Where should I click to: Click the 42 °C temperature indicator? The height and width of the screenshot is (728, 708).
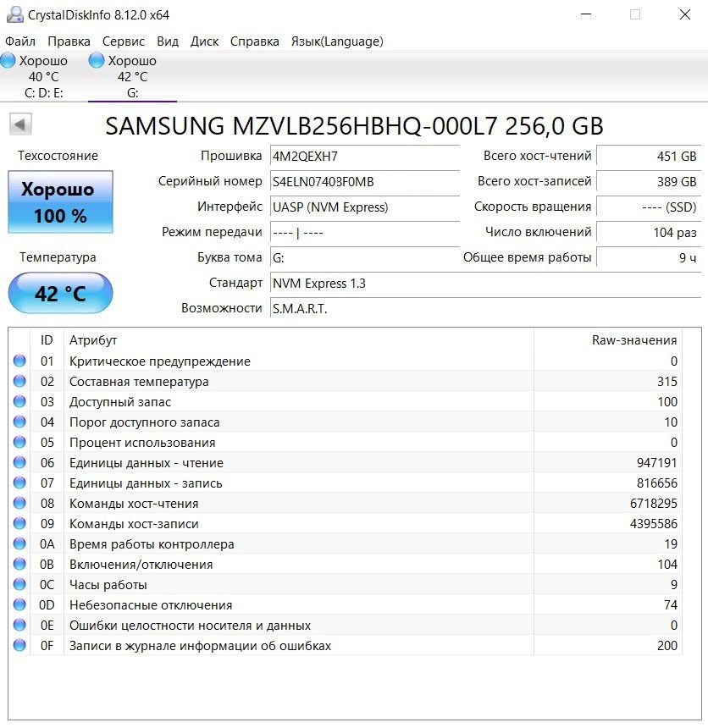(60, 293)
